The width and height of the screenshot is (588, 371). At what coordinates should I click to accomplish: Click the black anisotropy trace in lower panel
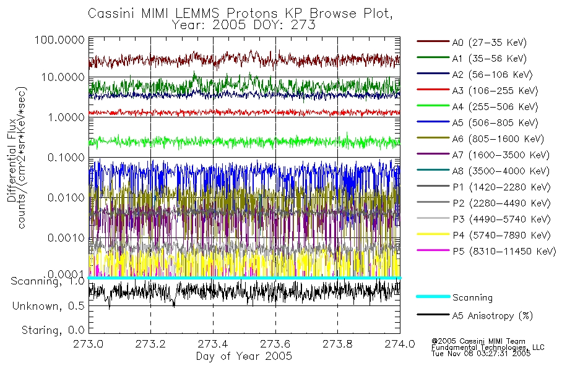[244, 292]
